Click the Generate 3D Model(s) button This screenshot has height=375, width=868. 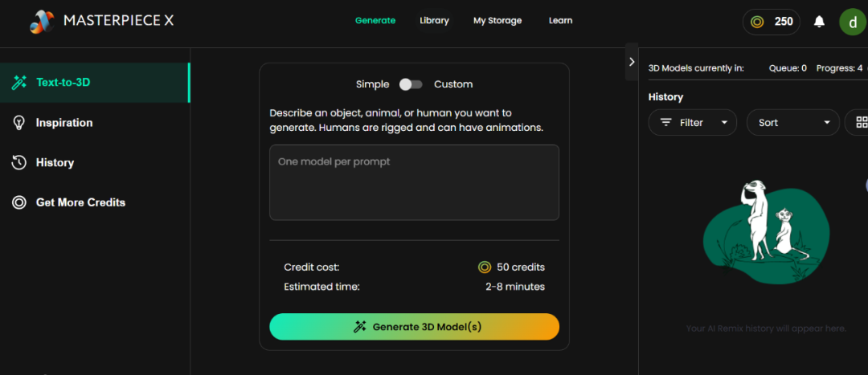pyautogui.click(x=414, y=327)
